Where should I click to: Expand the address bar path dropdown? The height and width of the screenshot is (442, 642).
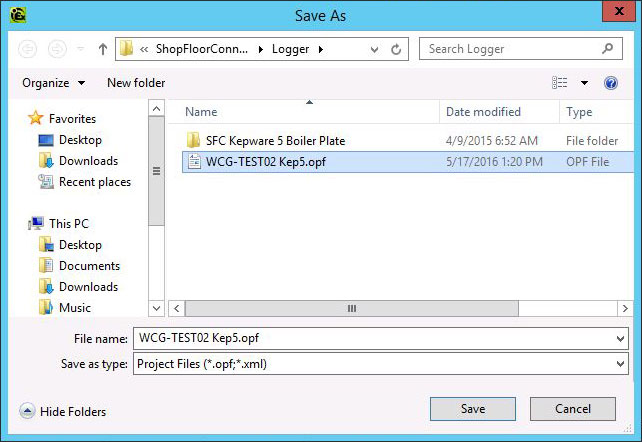(x=374, y=48)
